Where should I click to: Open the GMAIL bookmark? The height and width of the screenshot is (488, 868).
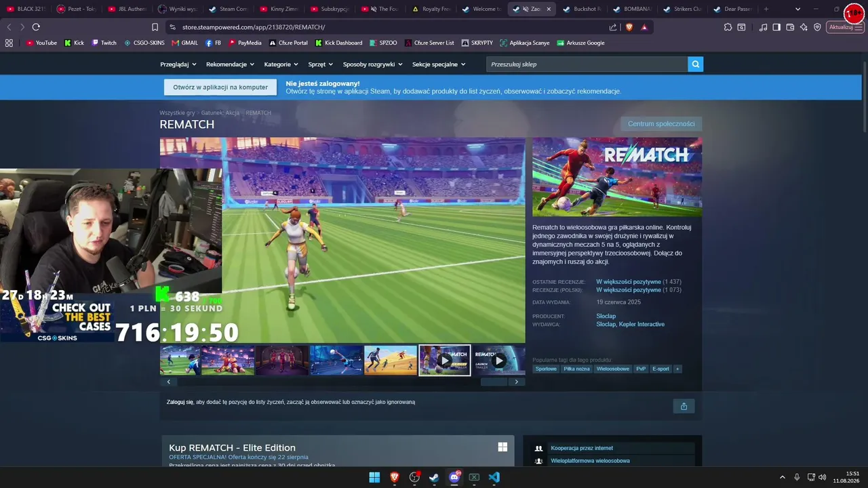185,43
